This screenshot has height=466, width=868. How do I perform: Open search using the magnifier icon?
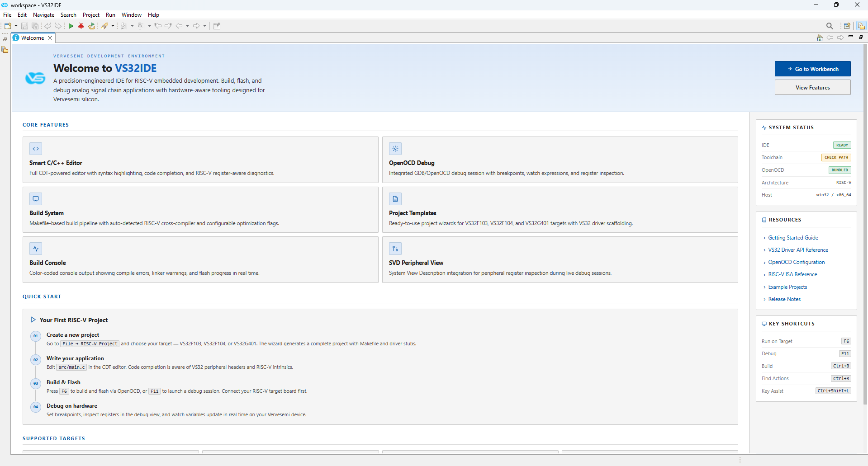830,26
